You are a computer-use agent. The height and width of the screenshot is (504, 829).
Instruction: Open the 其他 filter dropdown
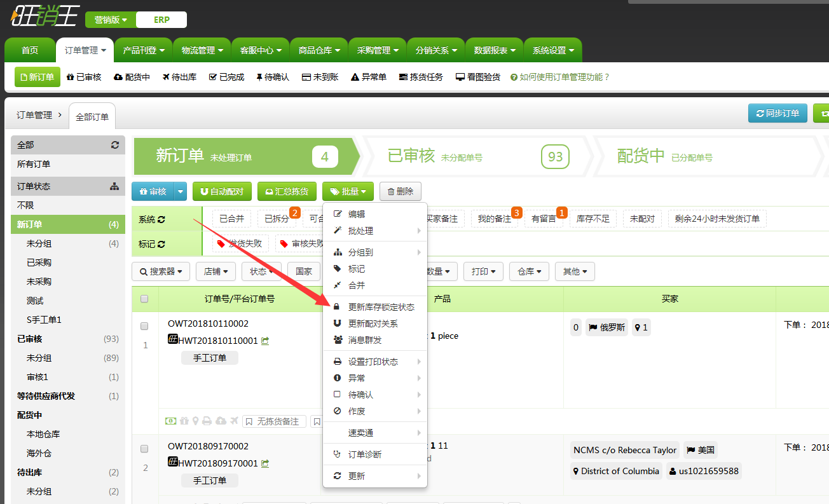pyautogui.click(x=575, y=271)
